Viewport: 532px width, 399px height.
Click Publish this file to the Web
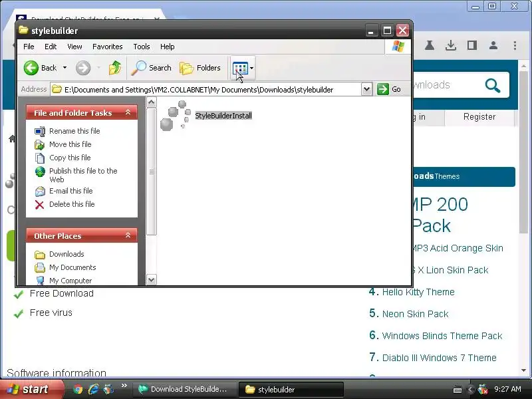[x=83, y=175]
